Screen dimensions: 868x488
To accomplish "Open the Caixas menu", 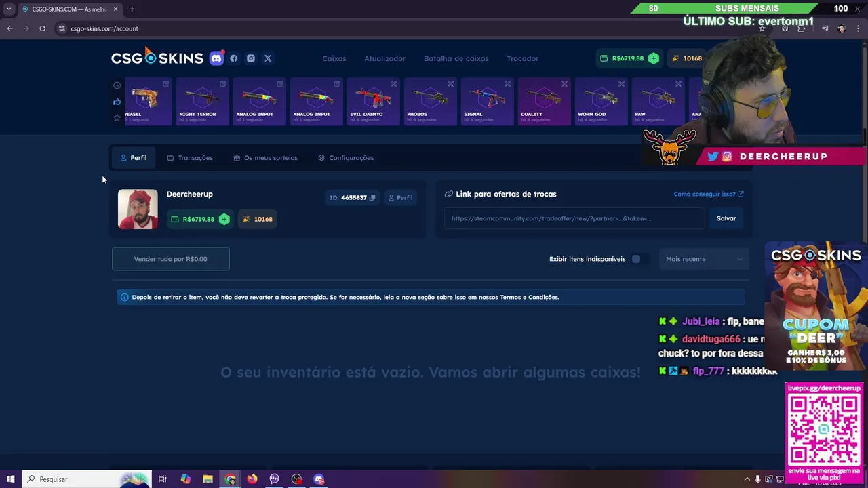I will 334,58.
